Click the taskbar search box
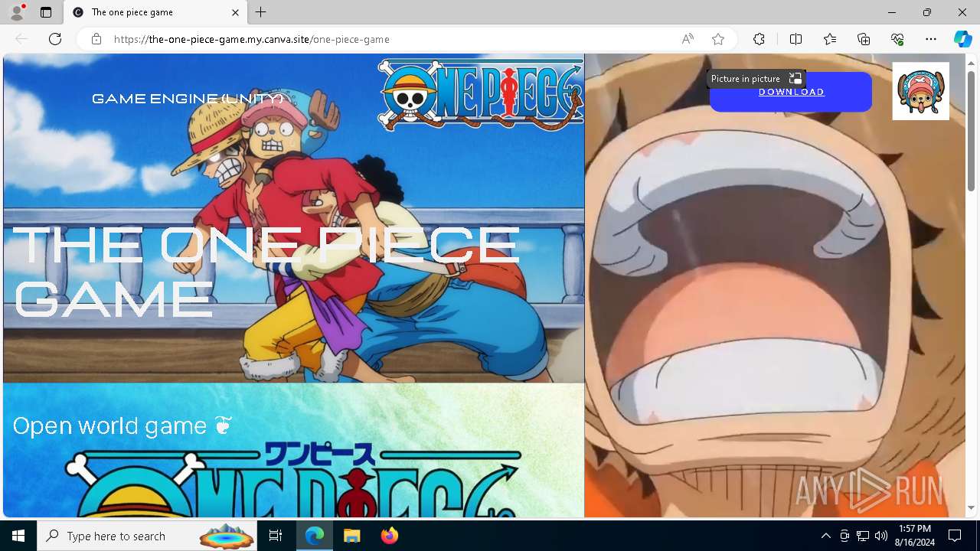980x551 pixels. pos(147,536)
